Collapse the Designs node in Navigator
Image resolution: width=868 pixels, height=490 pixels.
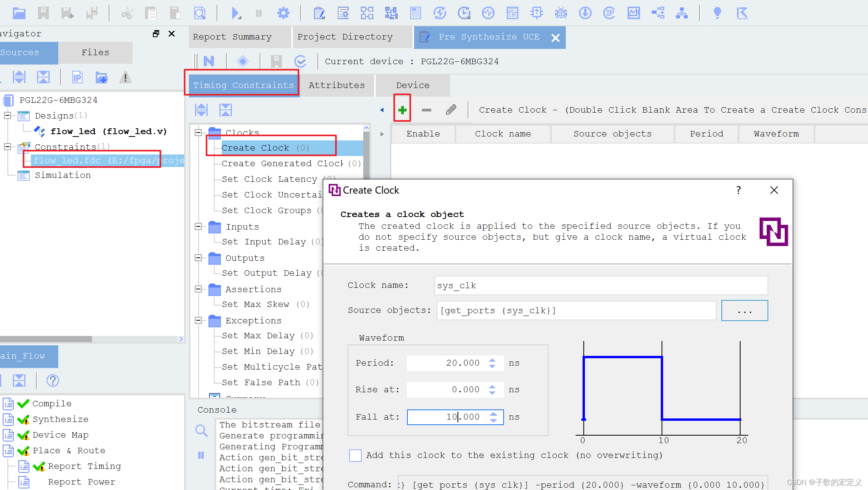coord(7,115)
